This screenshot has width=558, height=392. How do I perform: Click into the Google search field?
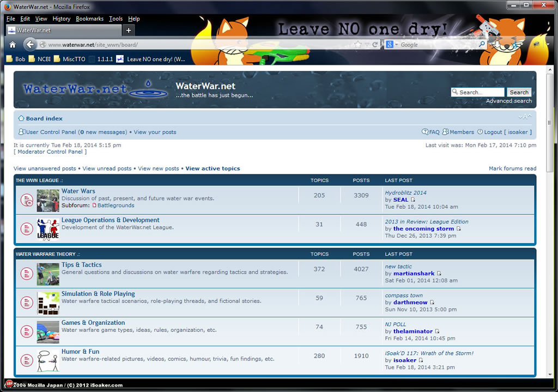pos(438,45)
